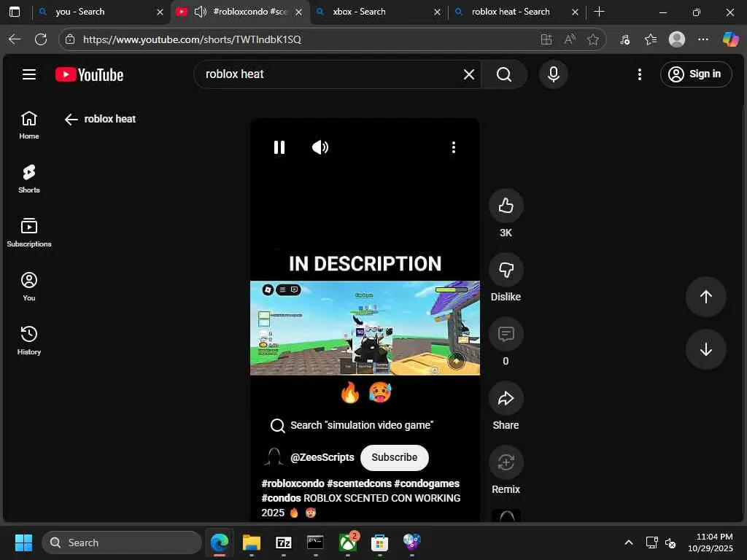Dislike this Short

click(x=506, y=270)
